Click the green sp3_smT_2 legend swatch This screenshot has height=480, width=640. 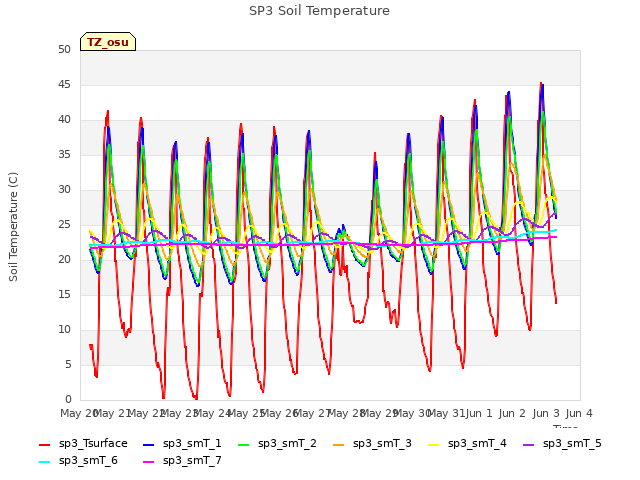point(244,444)
